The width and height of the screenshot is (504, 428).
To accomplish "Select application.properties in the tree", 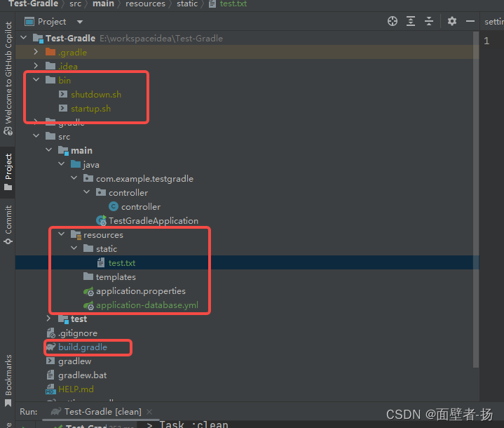I will tap(141, 291).
